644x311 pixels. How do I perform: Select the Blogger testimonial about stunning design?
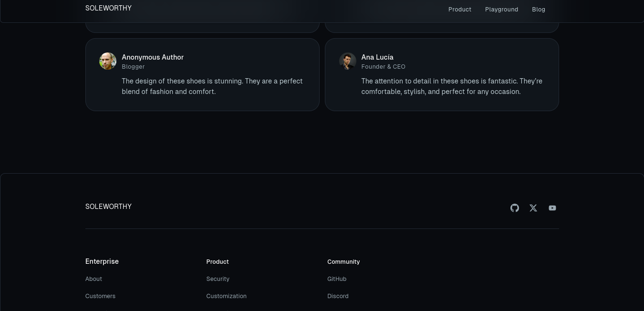click(212, 86)
